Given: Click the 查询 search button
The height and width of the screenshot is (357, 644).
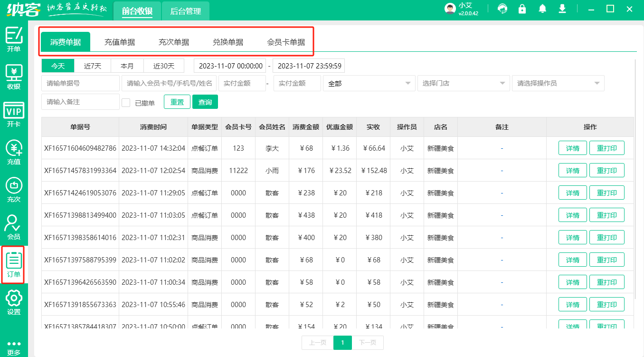Looking at the screenshot, I should point(205,102).
